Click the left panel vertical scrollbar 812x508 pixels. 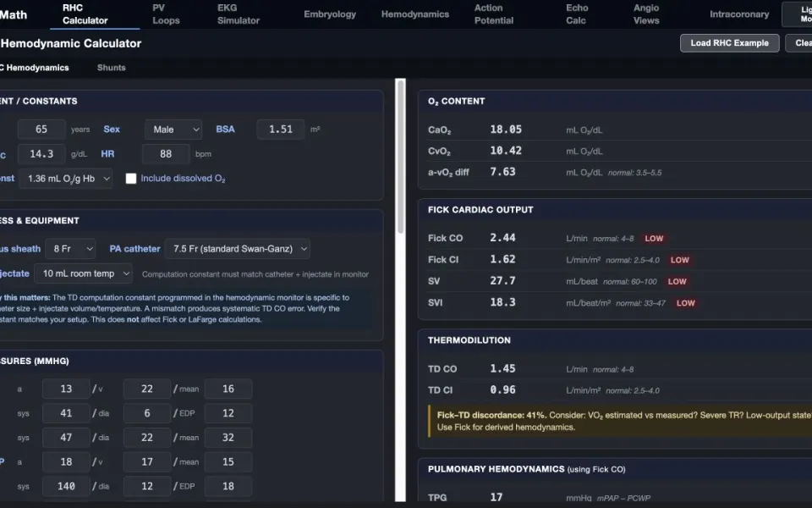point(400,157)
